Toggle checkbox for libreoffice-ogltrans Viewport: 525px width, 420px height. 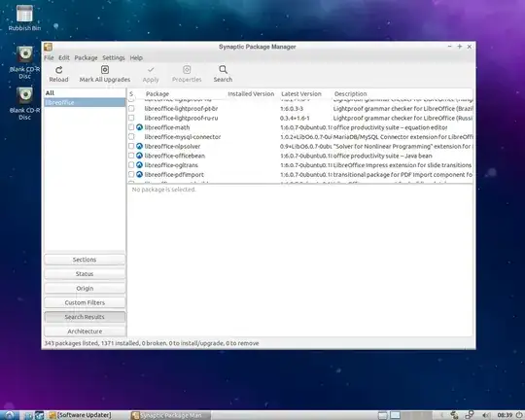[x=131, y=164]
